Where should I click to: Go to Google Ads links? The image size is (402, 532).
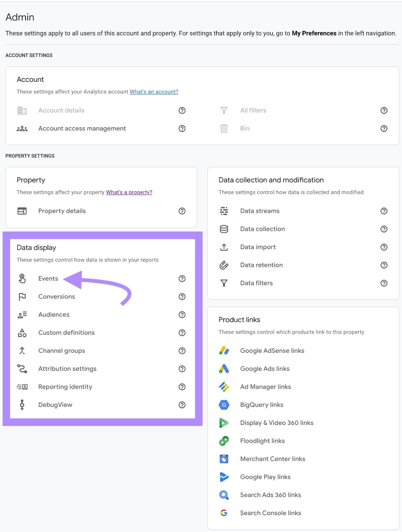[x=265, y=368]
